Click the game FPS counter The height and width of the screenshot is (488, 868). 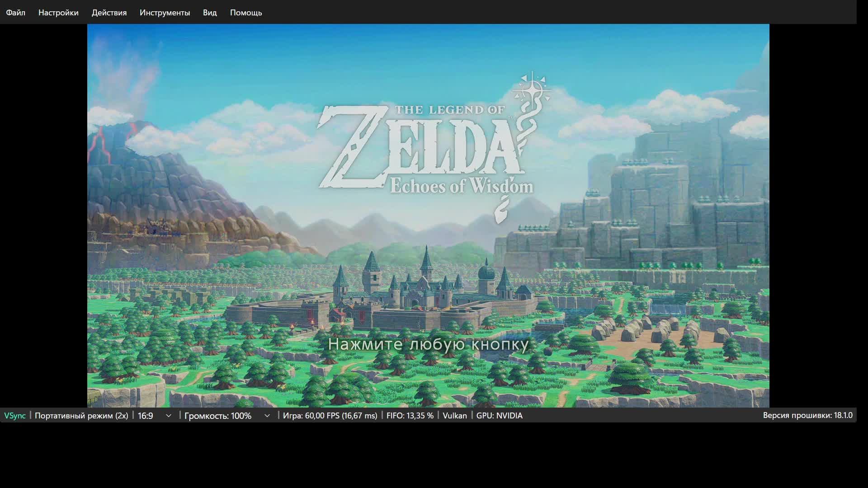[x=330, y=415]
